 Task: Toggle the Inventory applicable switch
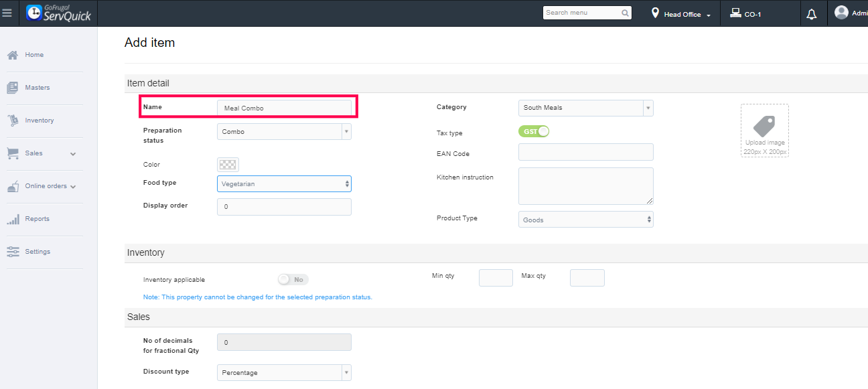(293, 279)
